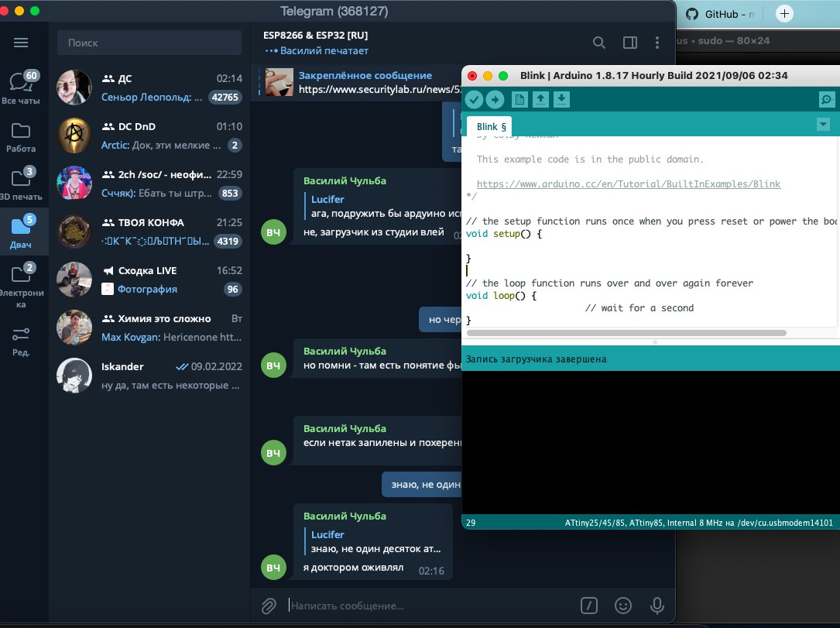Open the Iskander chat
Viewport: 840px width, 628px height.
point(149,376)
